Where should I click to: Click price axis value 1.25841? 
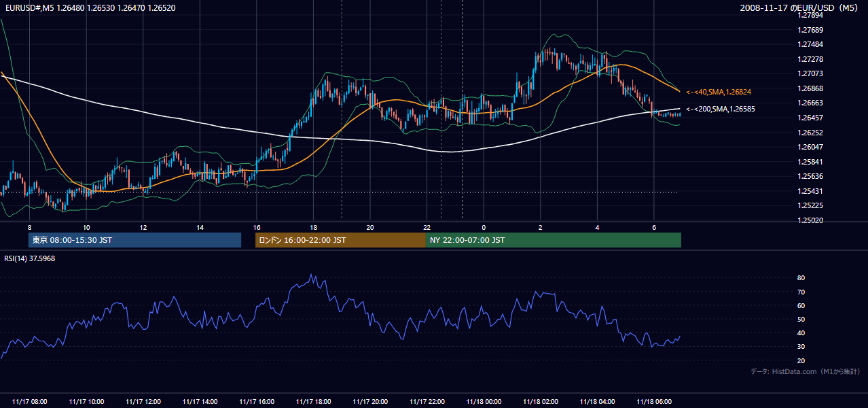tap(810, 162)
